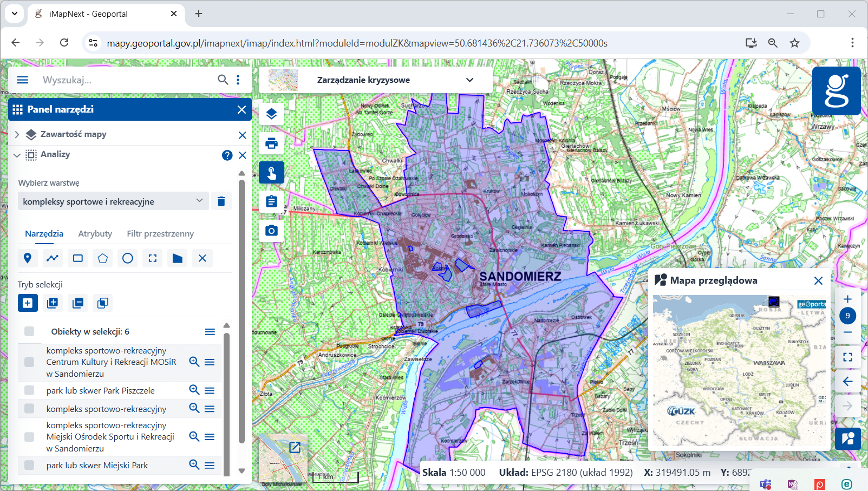This screenshot has width=868, height=491.
Task: Choose the polygon selection tool
Action: point(102,258)
